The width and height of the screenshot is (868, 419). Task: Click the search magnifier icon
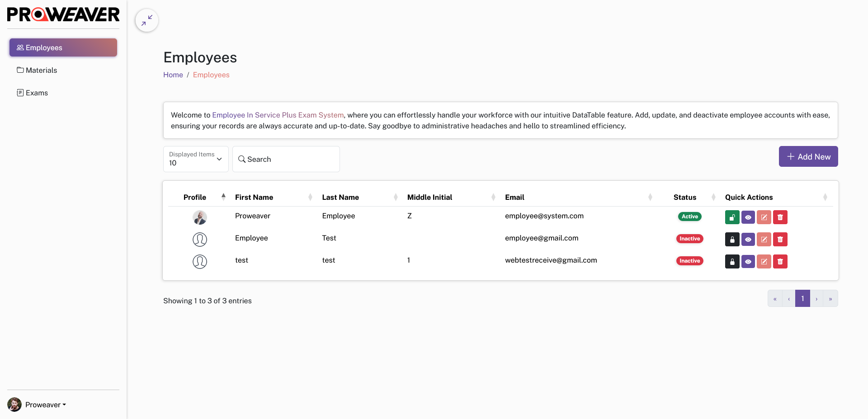(242, 159)
